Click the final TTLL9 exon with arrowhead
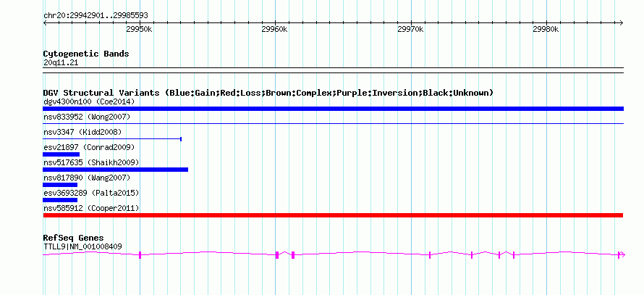 tap(621, 255)
